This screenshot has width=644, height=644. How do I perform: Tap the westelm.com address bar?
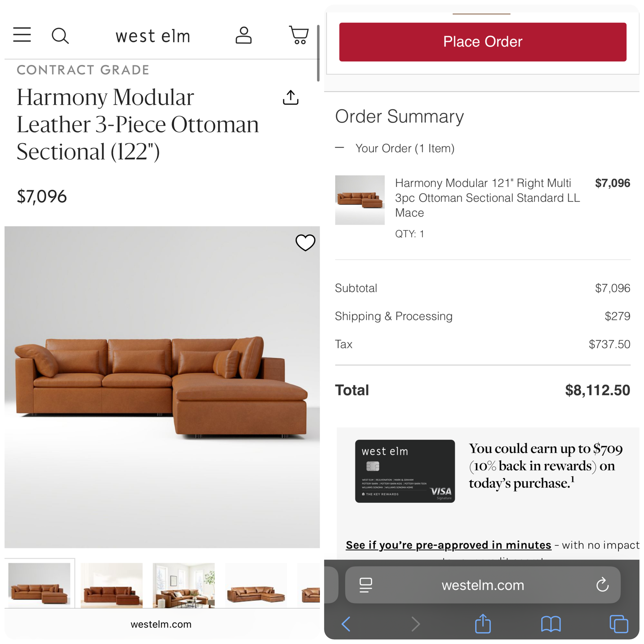tap(483, 585)
